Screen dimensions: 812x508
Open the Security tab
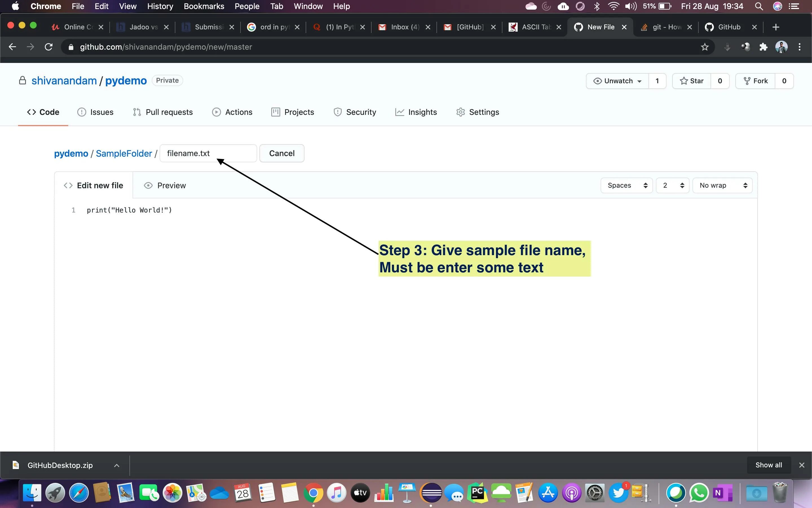click(355, 112)
